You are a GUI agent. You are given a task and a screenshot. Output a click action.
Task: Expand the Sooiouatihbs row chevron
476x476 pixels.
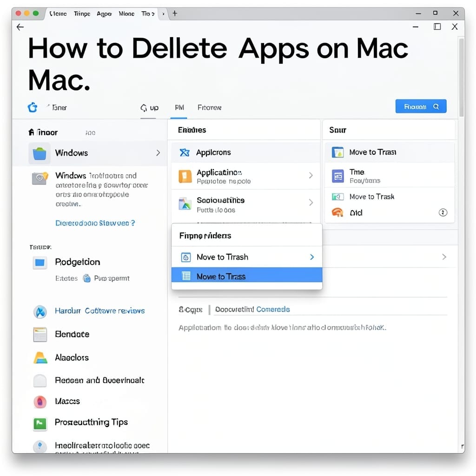tap(311, 203)
